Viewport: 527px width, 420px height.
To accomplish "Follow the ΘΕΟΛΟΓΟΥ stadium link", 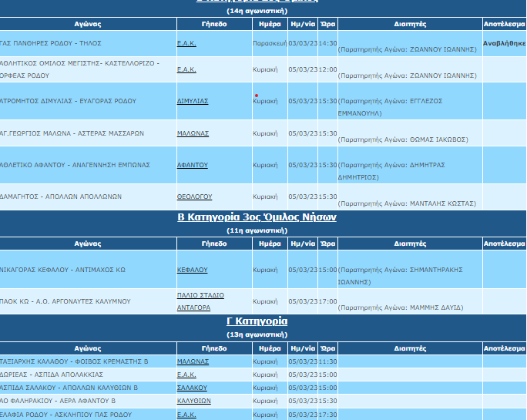I will (194, 197).
